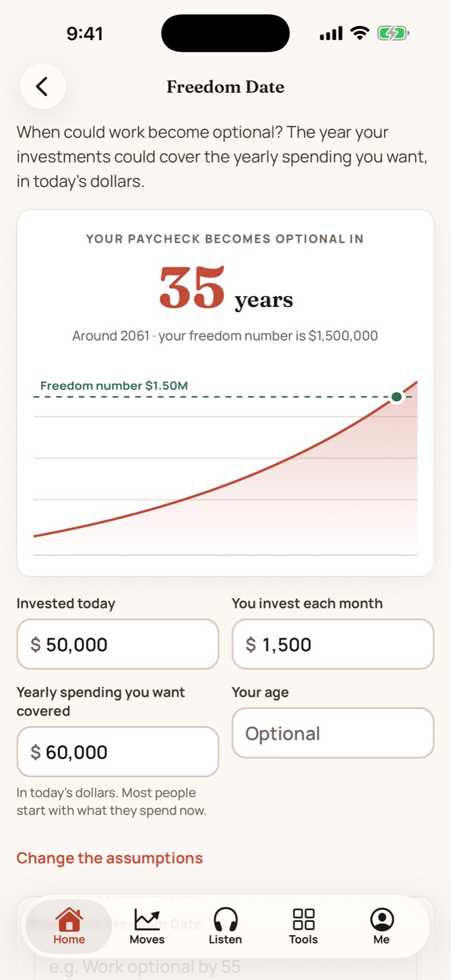Click the You invest each month field
The image size is (451, 980).
pyautogui.click(x=333, y=644)
